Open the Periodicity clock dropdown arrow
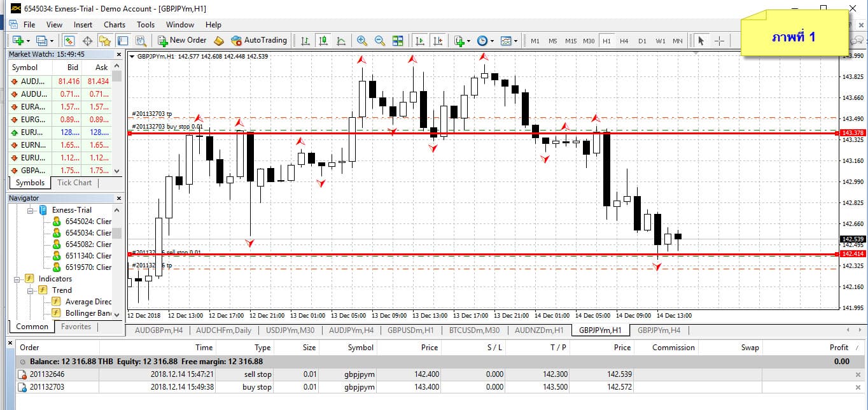 pos(492,41)
